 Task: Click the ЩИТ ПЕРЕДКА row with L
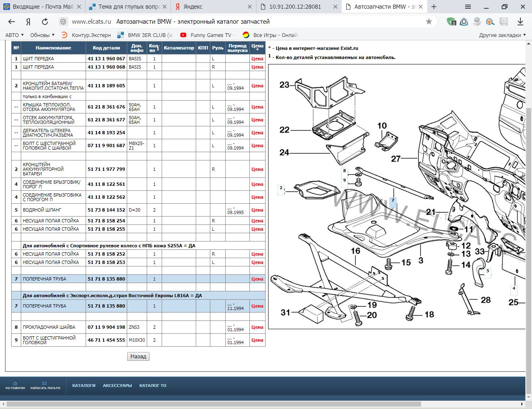[x=138, y=59]
